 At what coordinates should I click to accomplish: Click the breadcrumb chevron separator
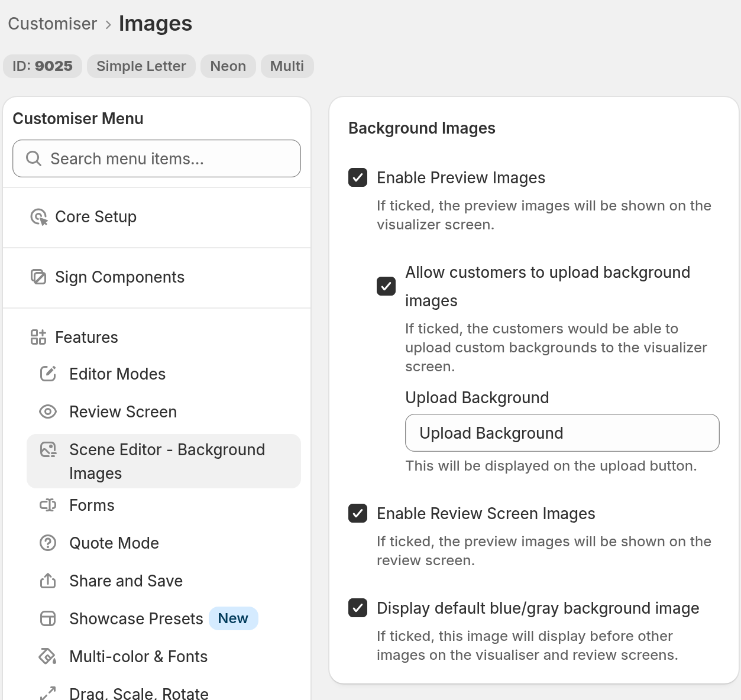(108, 24)
